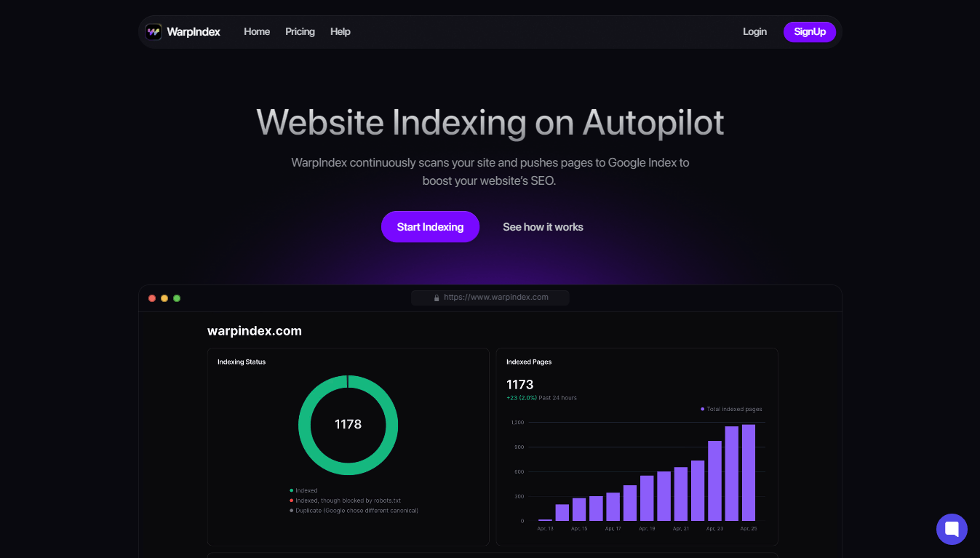Click the WarpIndex brand name

(194, 31)
